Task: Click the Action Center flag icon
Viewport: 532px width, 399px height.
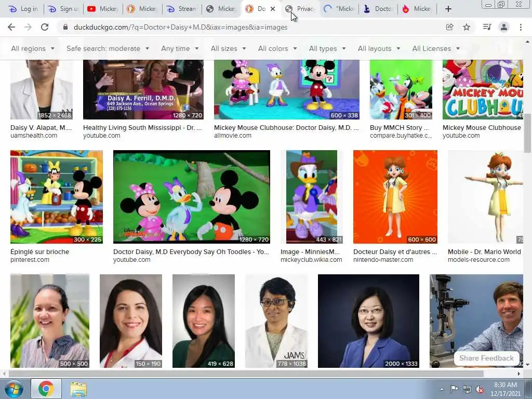Action: 454,389
